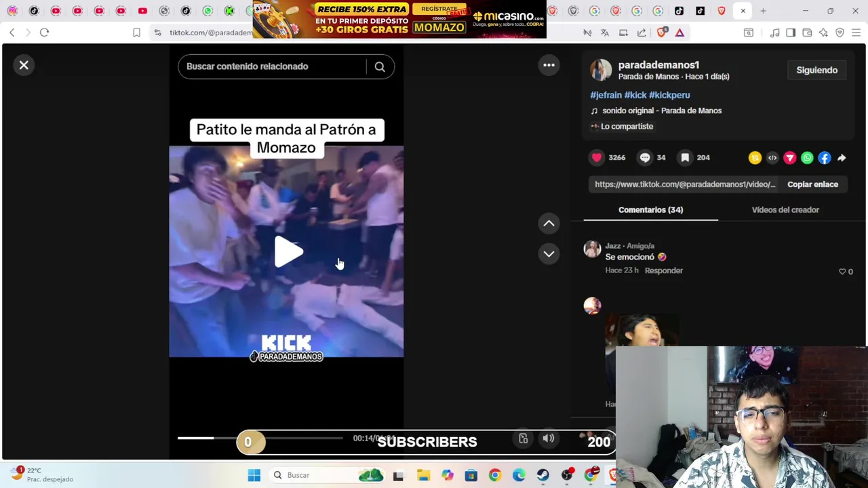Open paradademanos1 profile name link
The image size is (868, 488).
tap(658, 64)
